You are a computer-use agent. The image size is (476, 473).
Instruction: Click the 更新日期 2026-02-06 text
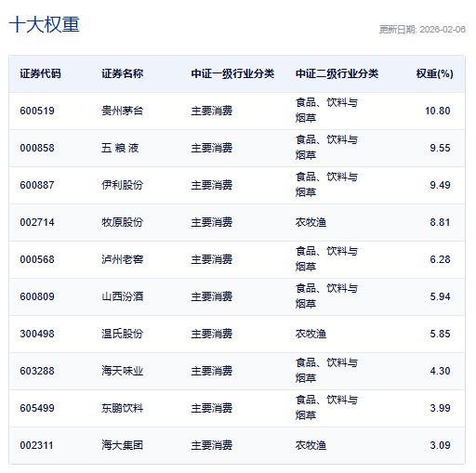422,30
